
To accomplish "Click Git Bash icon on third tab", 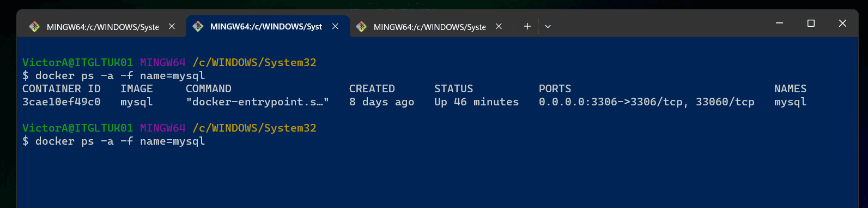I will (361, 26).
